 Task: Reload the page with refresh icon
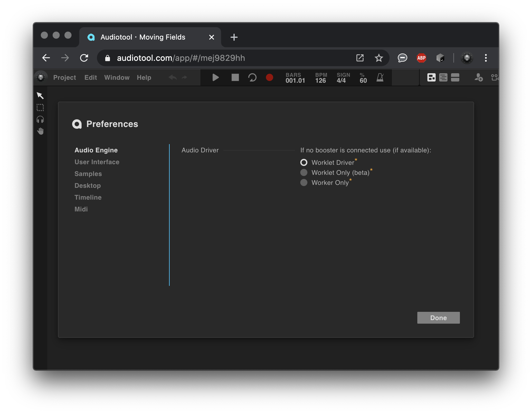[84, 58]
